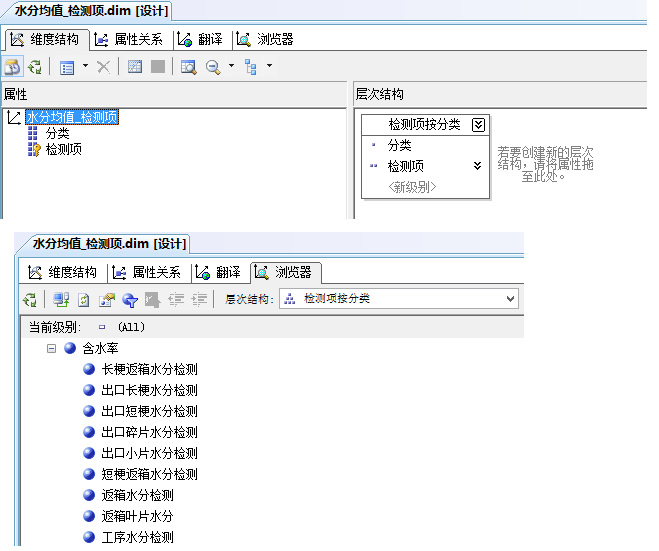This screenshot has width=659, height=551.
Task: Click the Delete X toolbar icon
Action: pyautogui.click(x=103, y=66)
